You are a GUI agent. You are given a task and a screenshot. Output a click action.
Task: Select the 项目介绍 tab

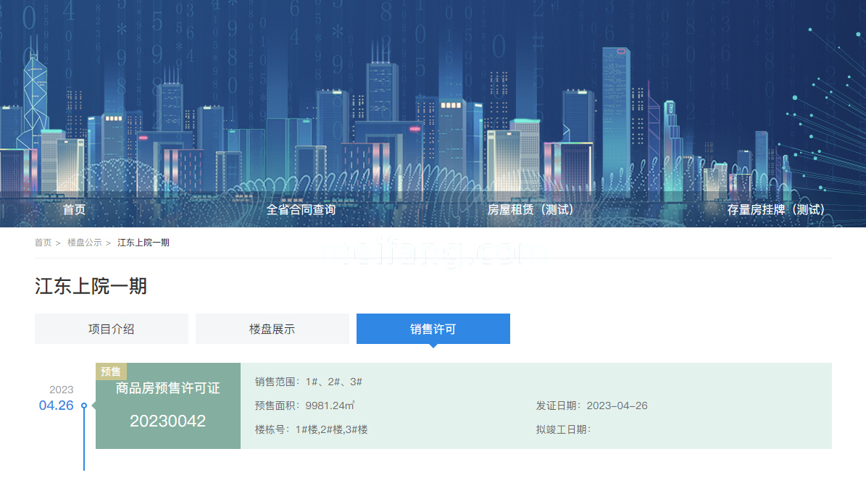point(111,328)
